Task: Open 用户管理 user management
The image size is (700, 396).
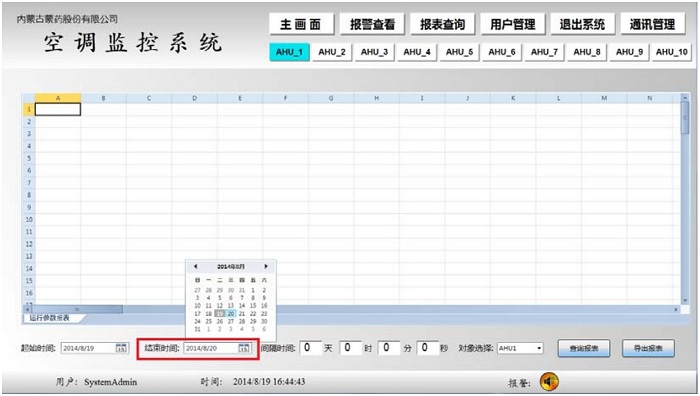Action: [512, 24]
